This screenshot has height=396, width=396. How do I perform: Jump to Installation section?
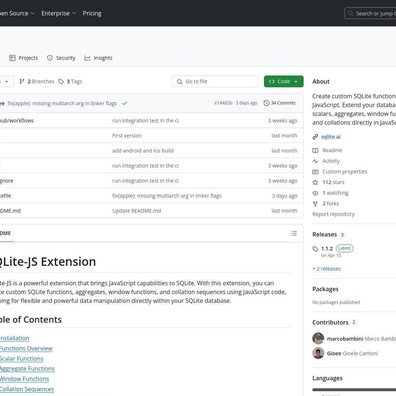pyautogui.click(x=14, y=338)
